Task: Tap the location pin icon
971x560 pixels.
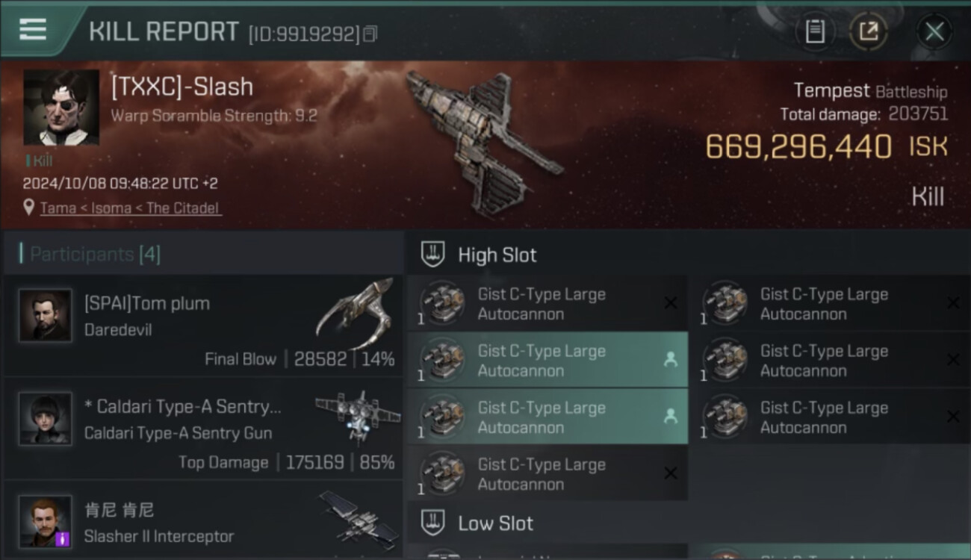Action: [x=29, y=208]
